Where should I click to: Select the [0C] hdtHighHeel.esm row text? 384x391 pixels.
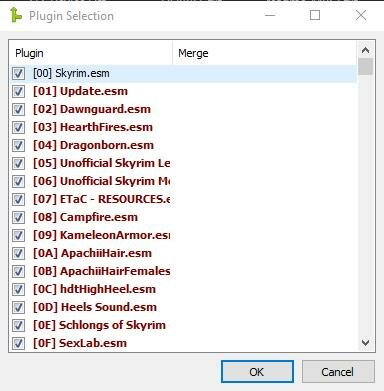point(94,289)
